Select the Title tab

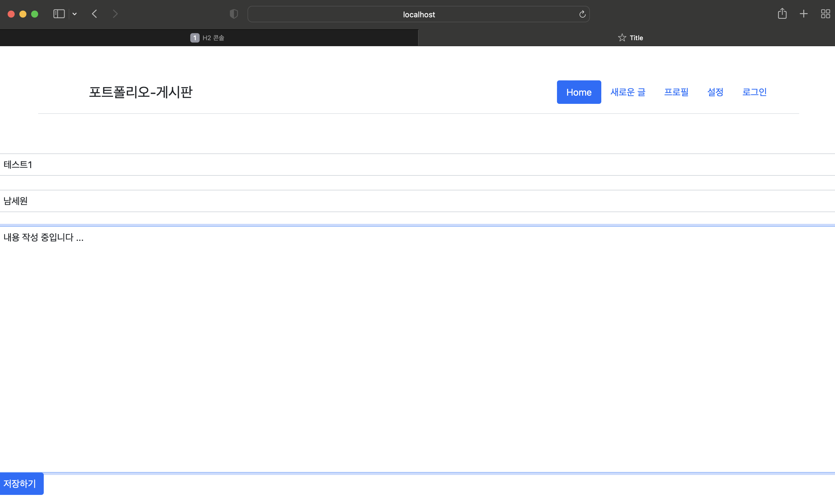(x=630, y=38)
